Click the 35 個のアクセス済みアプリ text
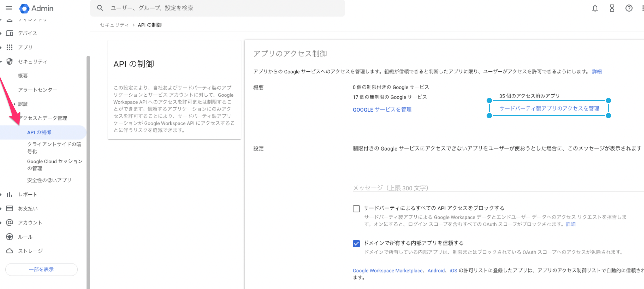Viewport: 644px width, 289px height. pos(529,96)
